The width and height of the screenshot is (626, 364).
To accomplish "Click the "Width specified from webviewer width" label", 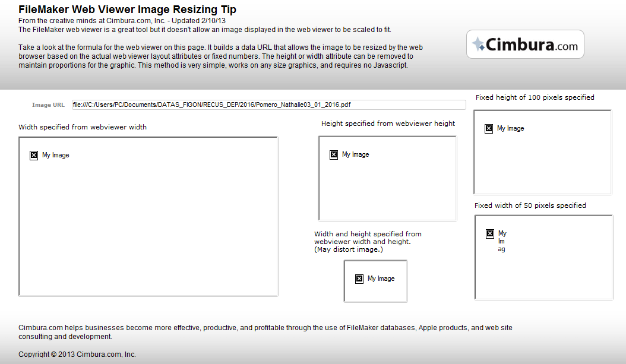I will coord(83,127).
